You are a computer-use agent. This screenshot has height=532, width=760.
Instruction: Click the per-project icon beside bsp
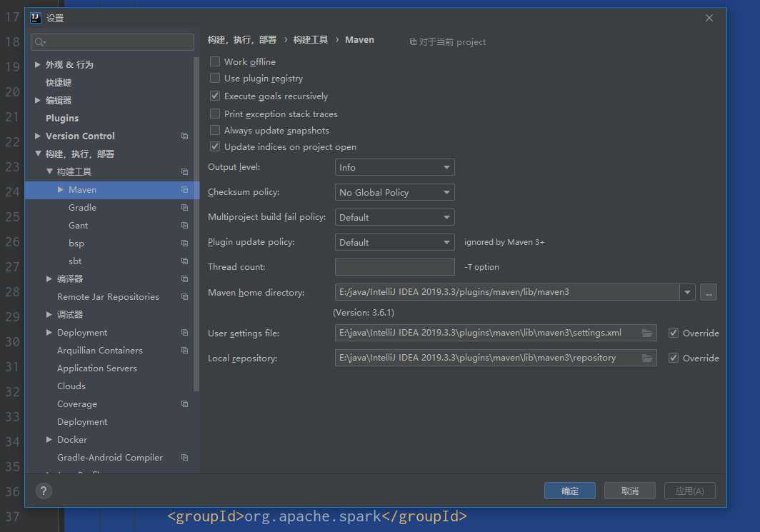185,244
